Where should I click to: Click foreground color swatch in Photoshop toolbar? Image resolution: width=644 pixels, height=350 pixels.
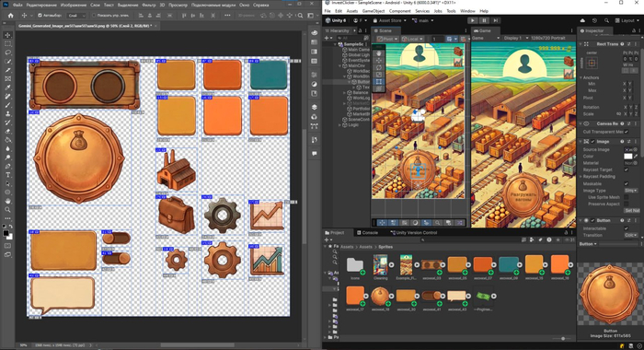[6, 234]
